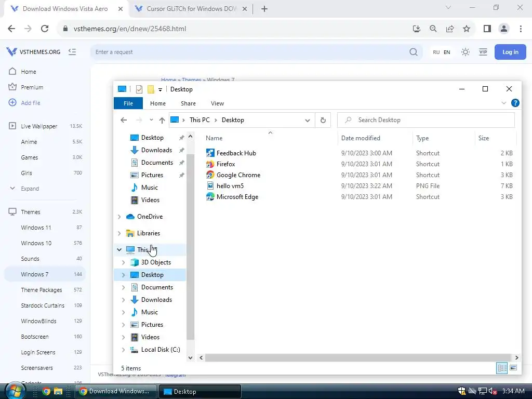Select Google Chrome shortcut in file list
This screenshot has width=532, height=399.
(x=233, y=175)
